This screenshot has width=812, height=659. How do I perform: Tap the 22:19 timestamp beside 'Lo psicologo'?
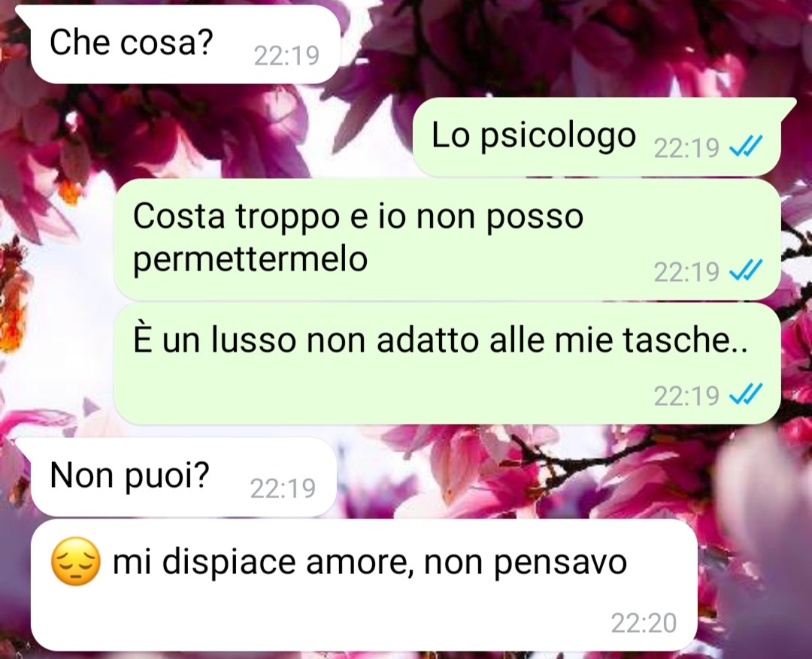click(686, 148)
